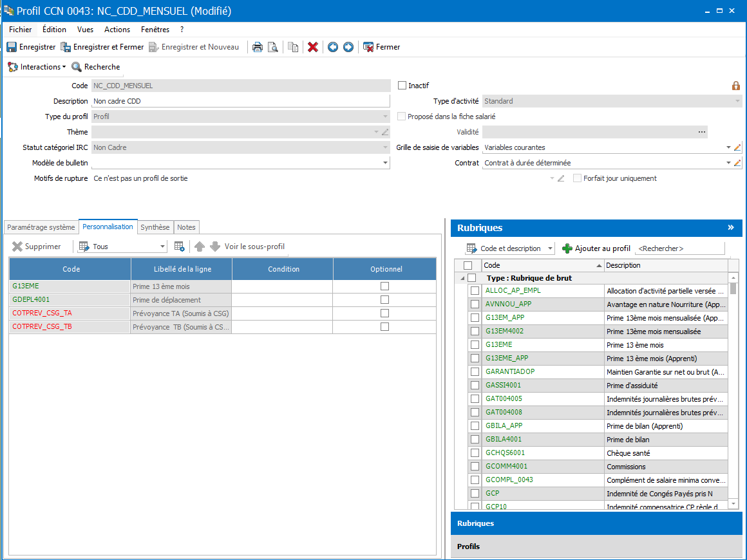This screenshot has width=747, height=560.
Task: Click the red X delete icon
Action: (x=313, y=47)
